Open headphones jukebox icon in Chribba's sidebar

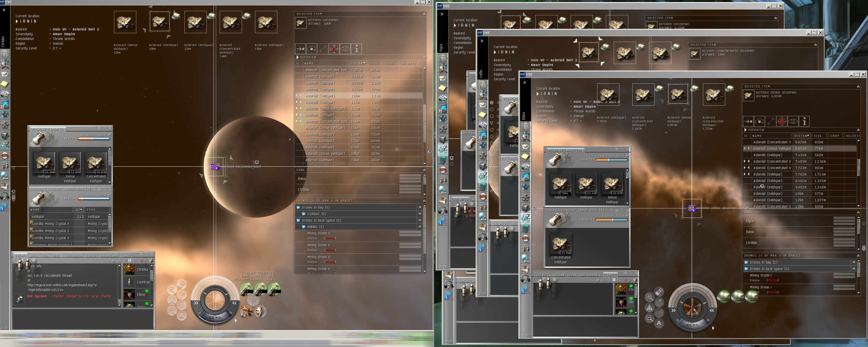click(x=5, y=196)
